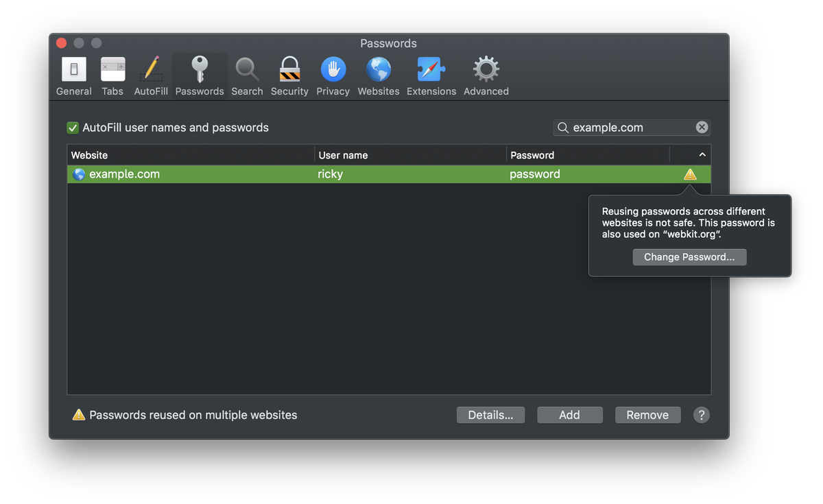Click the globe icon beside example.com
This screenshot has height=504, width=823.
coord(79,174)
